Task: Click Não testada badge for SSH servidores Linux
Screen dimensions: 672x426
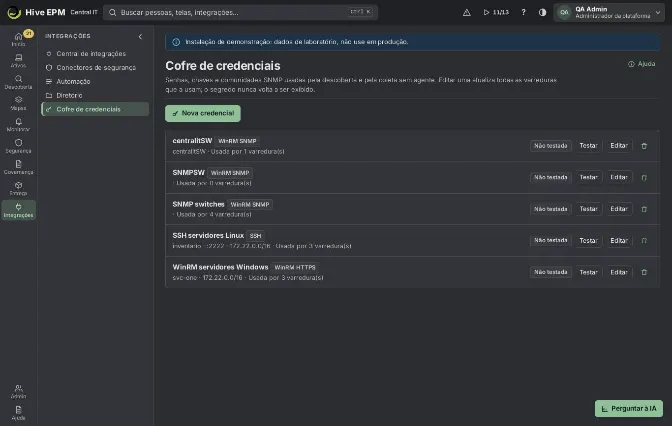Action: click(551, 240)
